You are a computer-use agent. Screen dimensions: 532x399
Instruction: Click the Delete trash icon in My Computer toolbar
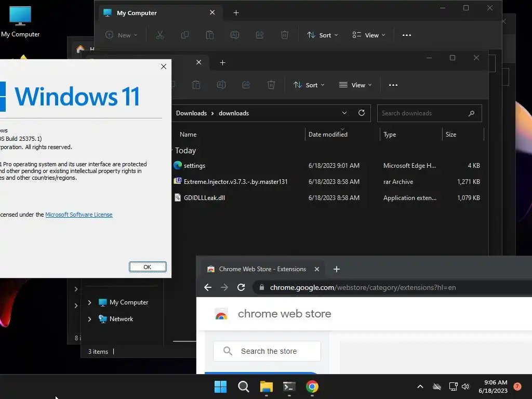click(x=285, y=35)
